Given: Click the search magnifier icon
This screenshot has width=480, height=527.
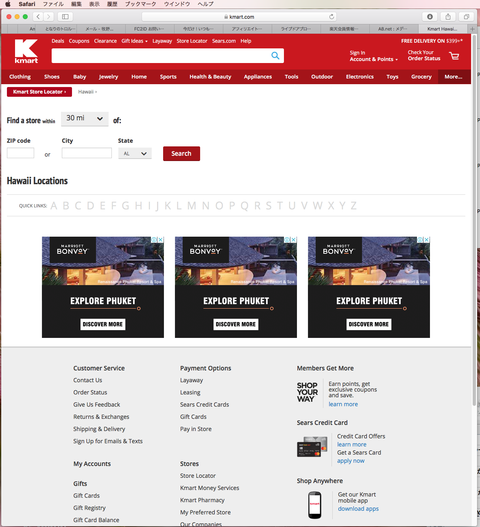Looking at the screenshot, I should (x=275, y=56).
